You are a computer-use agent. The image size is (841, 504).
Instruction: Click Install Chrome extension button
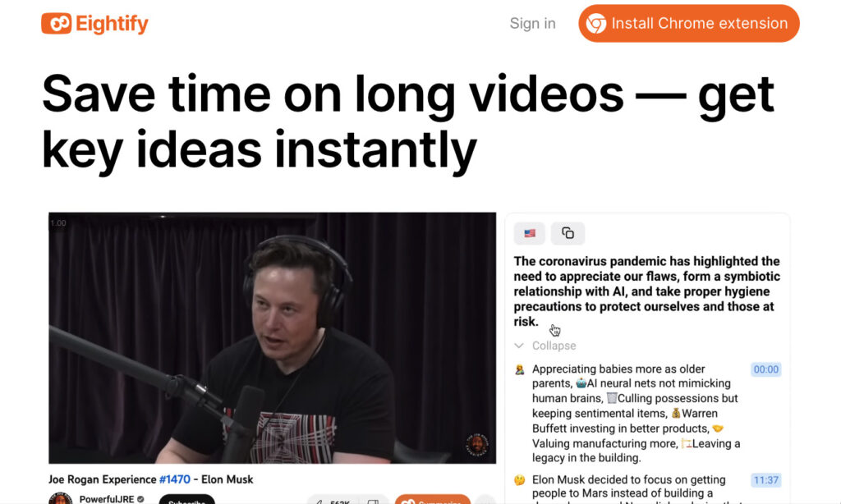[x=689, y=24]
